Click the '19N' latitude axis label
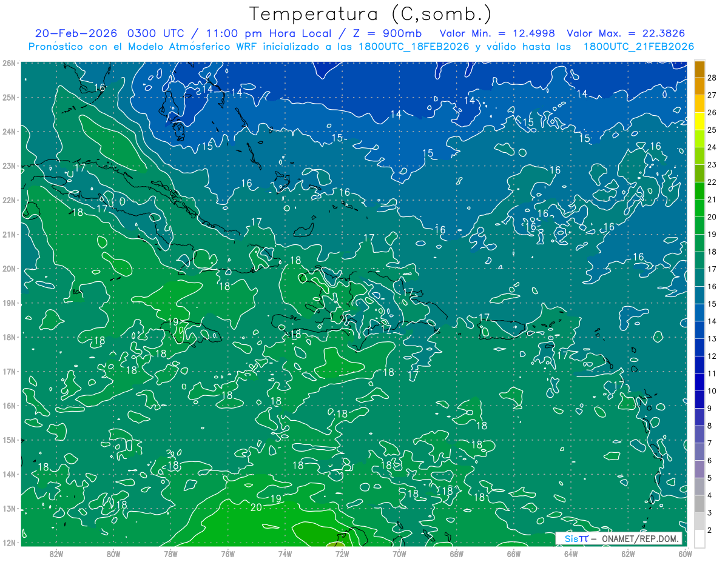 coord(9,303)
